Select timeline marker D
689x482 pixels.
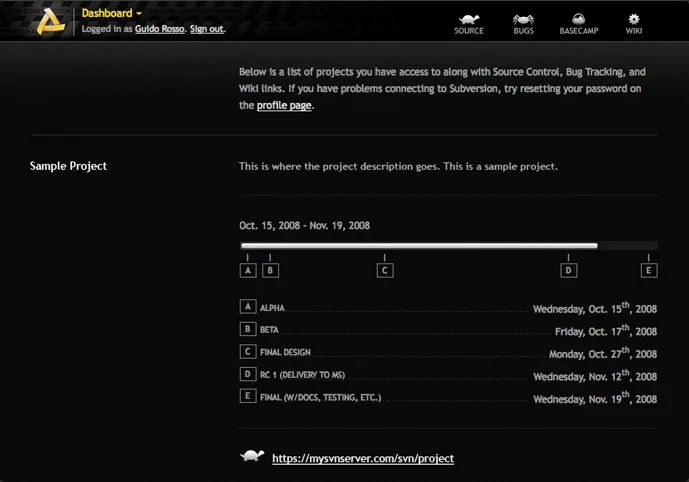[x=569, y=270]
